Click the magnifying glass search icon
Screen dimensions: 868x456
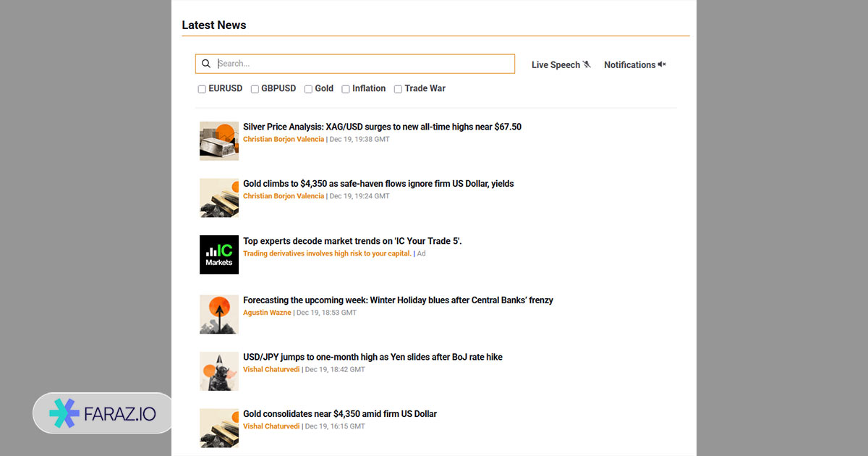tap(206, 64)
